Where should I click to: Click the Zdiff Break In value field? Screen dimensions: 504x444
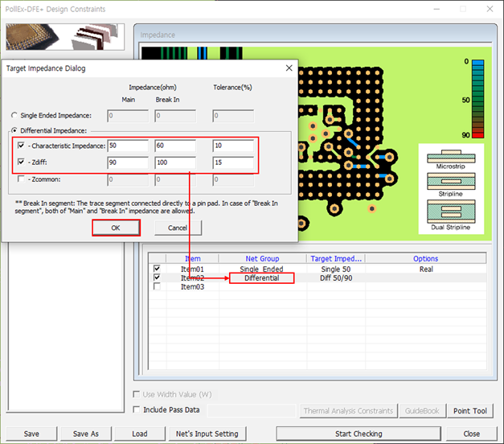pos(175,163)
